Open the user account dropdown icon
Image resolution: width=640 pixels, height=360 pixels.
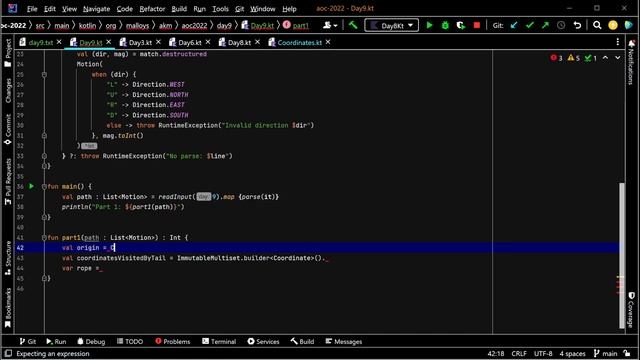(x=330, y=25)
